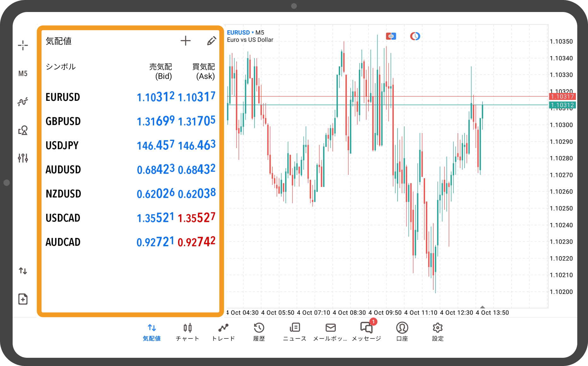Open the 履歴 history tab

coord(259,332)
